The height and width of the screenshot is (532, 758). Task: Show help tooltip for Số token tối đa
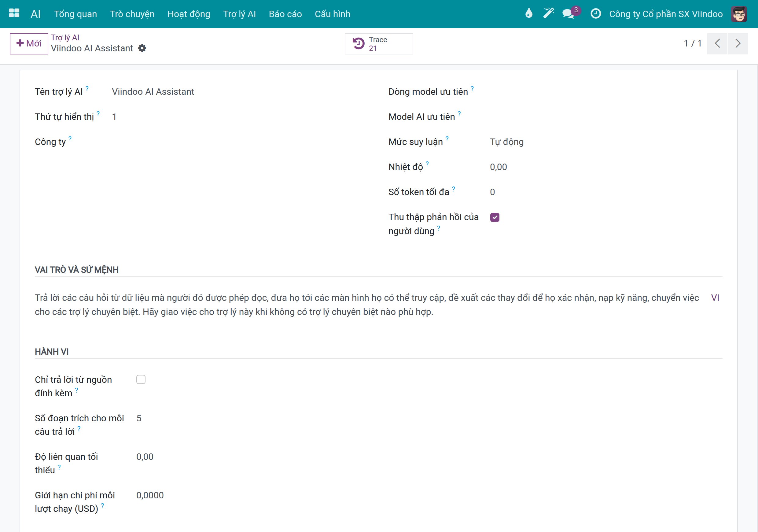click(454, 189)
